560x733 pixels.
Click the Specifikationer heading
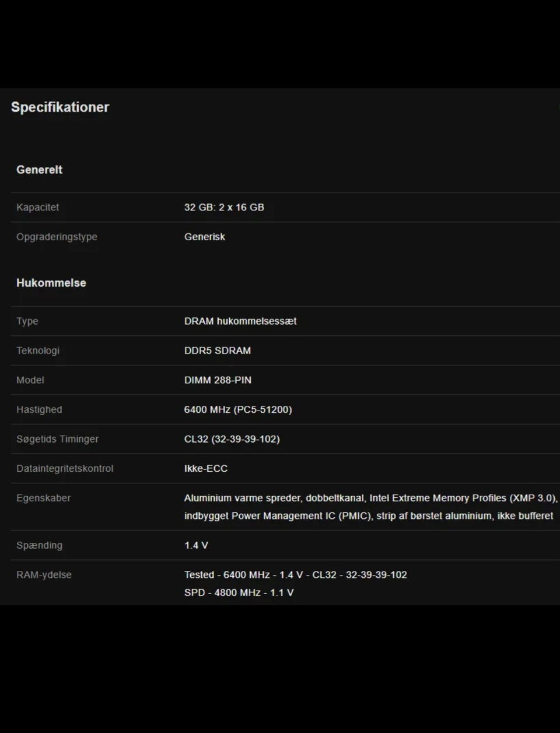tap(60, 107)
